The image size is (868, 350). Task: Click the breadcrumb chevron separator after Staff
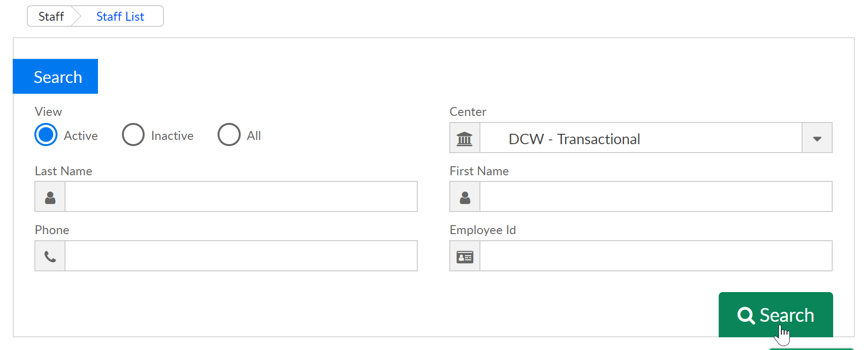coord(77,16)
